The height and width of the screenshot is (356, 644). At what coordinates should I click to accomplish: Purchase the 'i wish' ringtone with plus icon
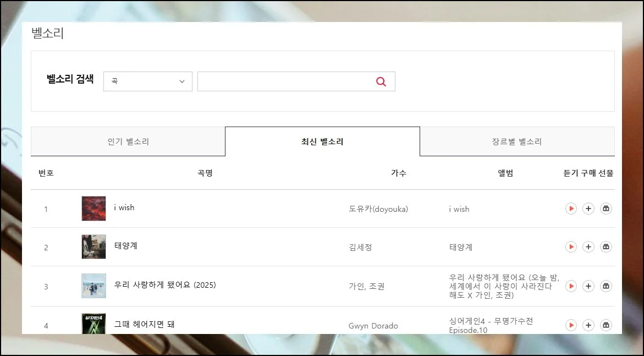click(588, 209)
